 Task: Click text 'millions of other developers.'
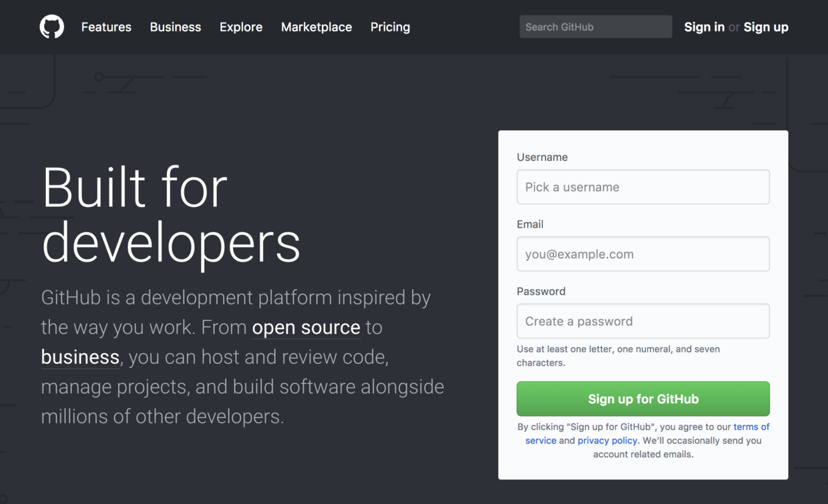click(162, 417)
